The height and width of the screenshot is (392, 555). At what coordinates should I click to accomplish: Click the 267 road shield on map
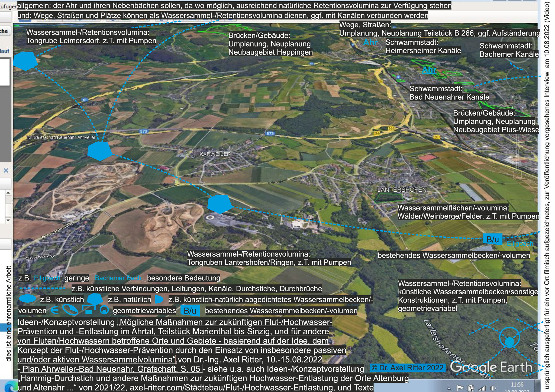pos(437,137)
